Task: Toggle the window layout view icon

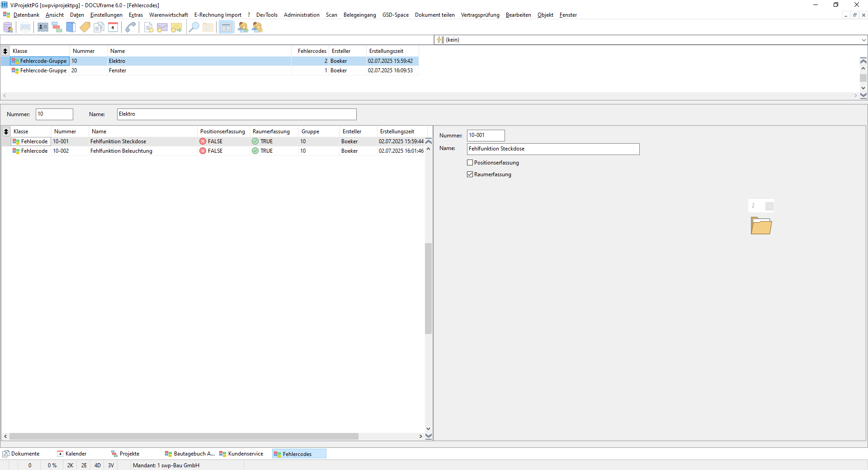Action: 226,28
